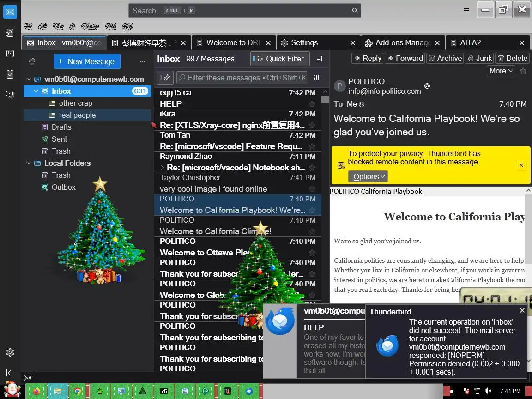532x399 pixels.
Task: Close the Thunderbird error notification
Action: coord(522,310)
